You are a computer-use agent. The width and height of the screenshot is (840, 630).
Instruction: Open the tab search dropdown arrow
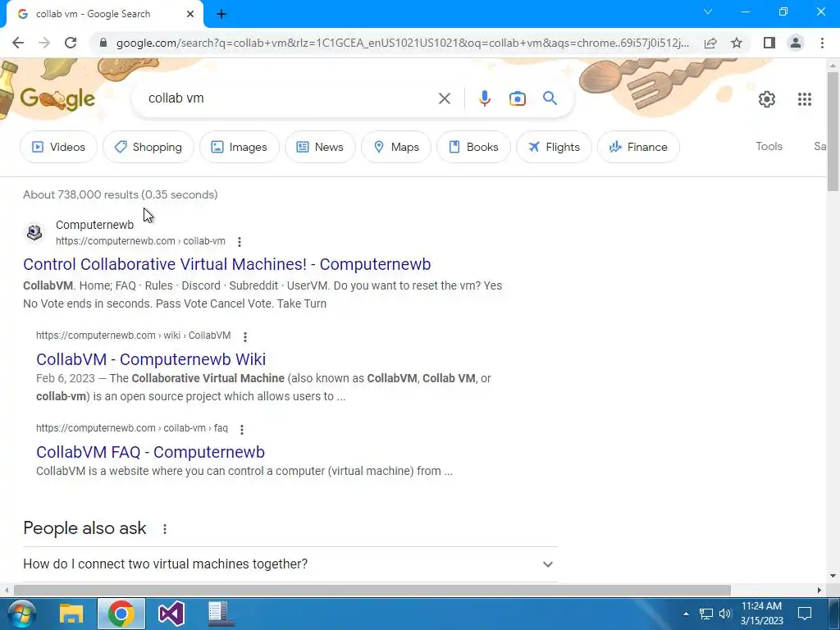click(x=708, y=11)
